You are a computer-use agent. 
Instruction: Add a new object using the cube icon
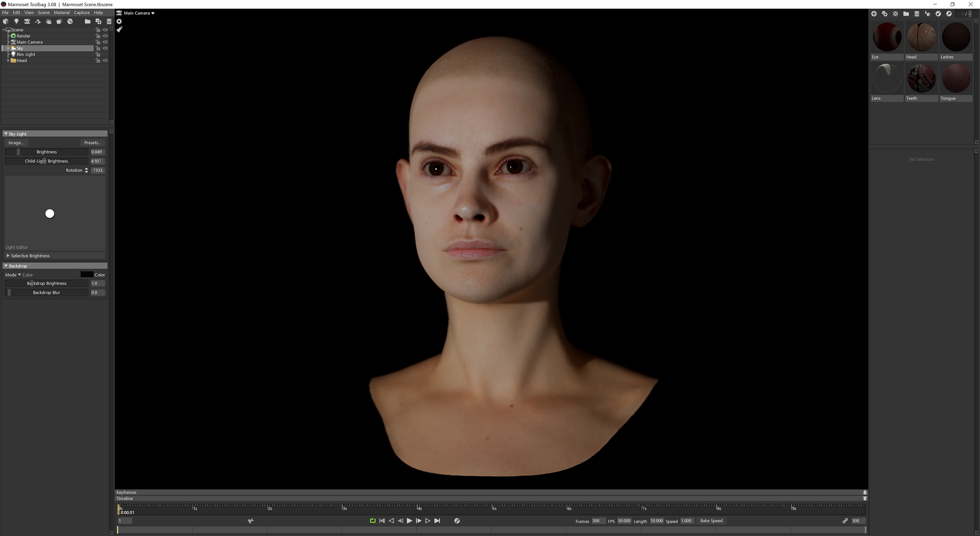click(5, 22)
